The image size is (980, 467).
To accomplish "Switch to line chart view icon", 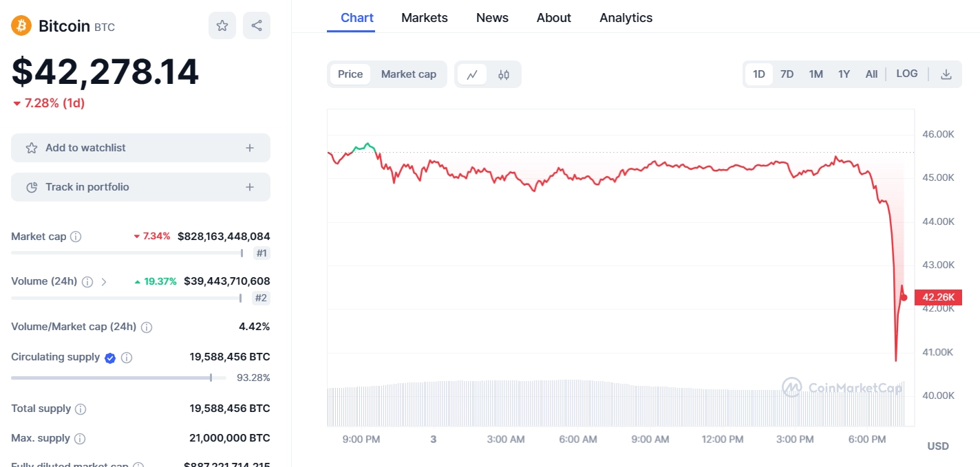I will tap(472, 74).
